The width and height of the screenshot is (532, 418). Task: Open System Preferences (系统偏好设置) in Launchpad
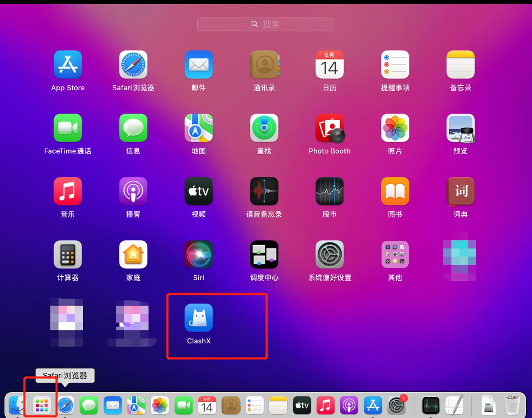coord(329,255)
